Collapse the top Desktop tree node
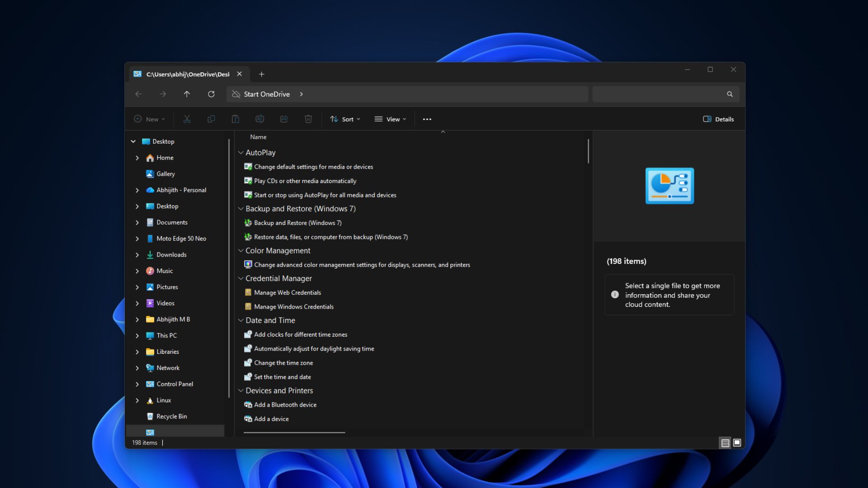Image resolution: width=868 pixels, height=488 pixels. [133, 141]
